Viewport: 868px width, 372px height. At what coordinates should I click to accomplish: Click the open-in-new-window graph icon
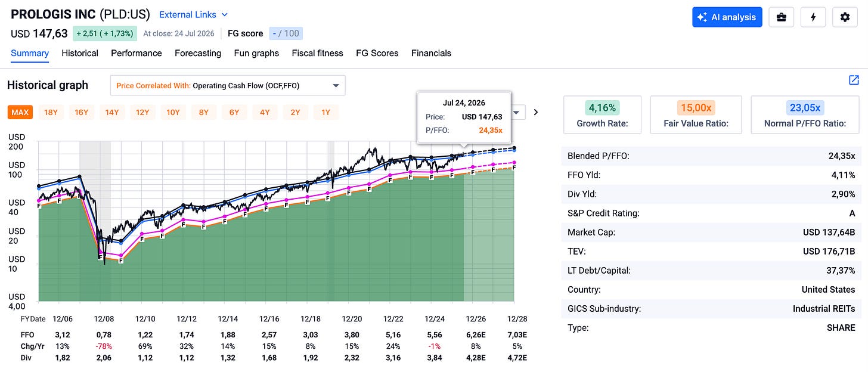coord(854,80)
